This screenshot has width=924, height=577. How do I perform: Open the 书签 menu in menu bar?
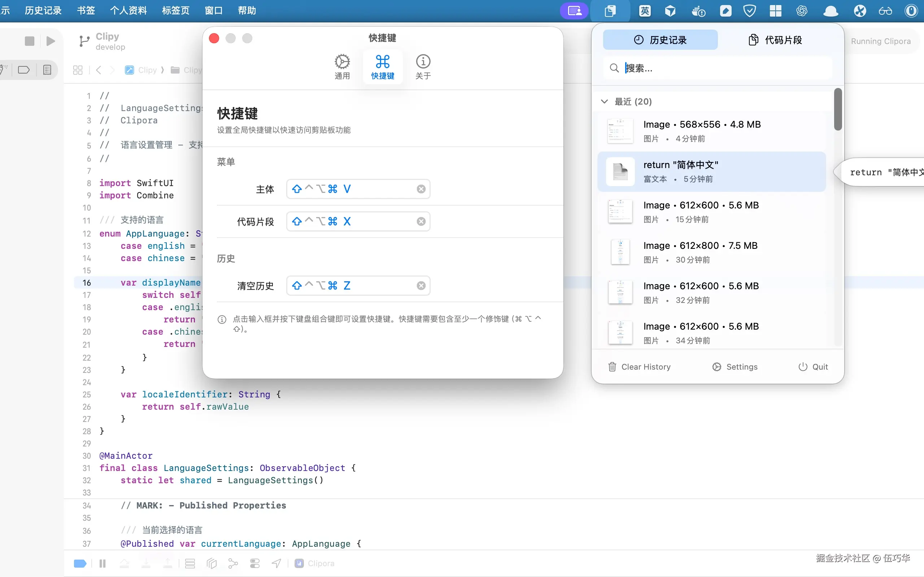pos(86,10)
